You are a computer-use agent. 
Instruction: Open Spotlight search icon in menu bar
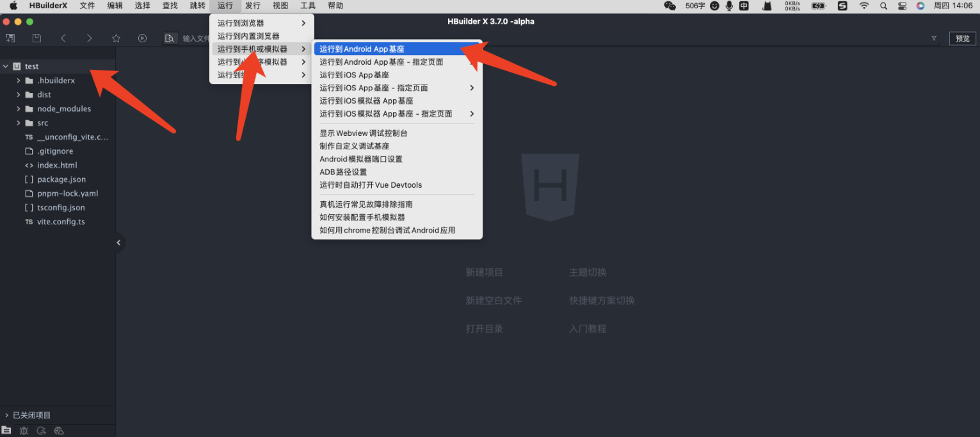click(884, 6)
